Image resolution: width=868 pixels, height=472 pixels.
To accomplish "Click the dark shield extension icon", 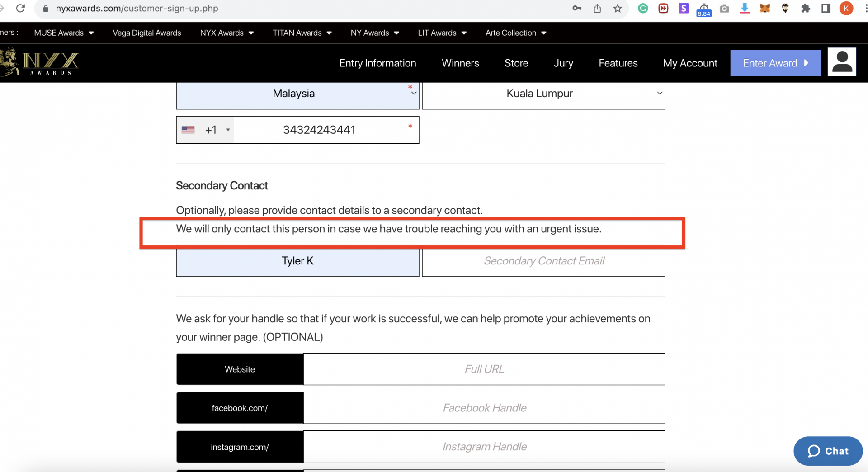I will click(785, 8).
